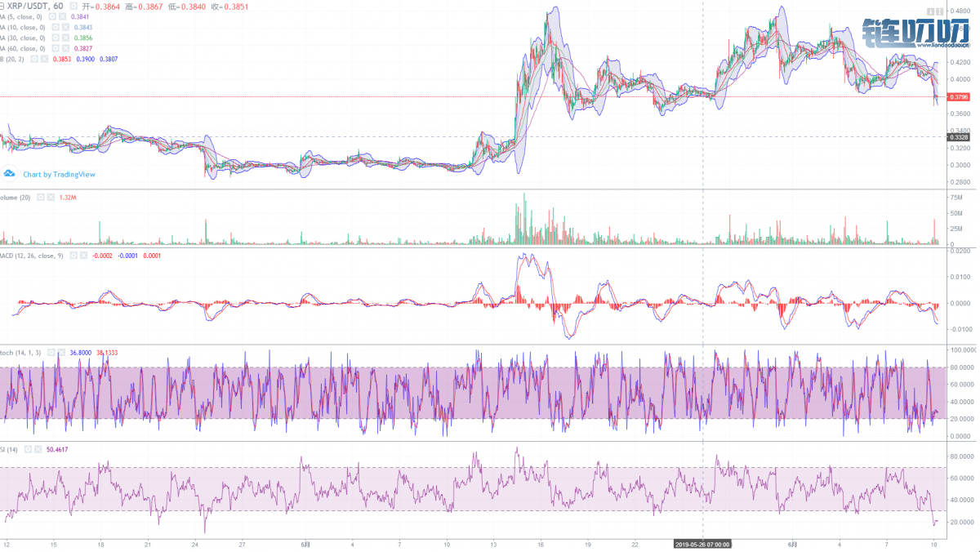Remove the Stoch (14, 1, 3) indicator
The height and width of the screenshot is (552, 980).
pyautogui.click(x=61, y=353)
